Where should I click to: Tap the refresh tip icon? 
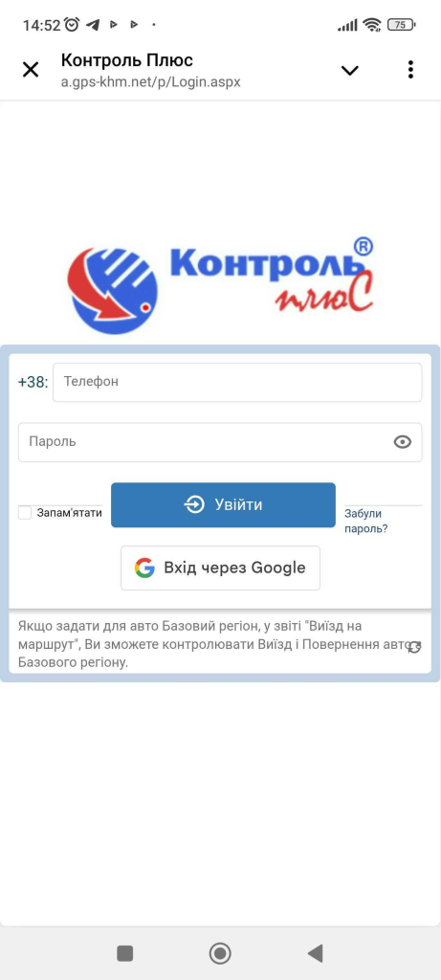414,648
